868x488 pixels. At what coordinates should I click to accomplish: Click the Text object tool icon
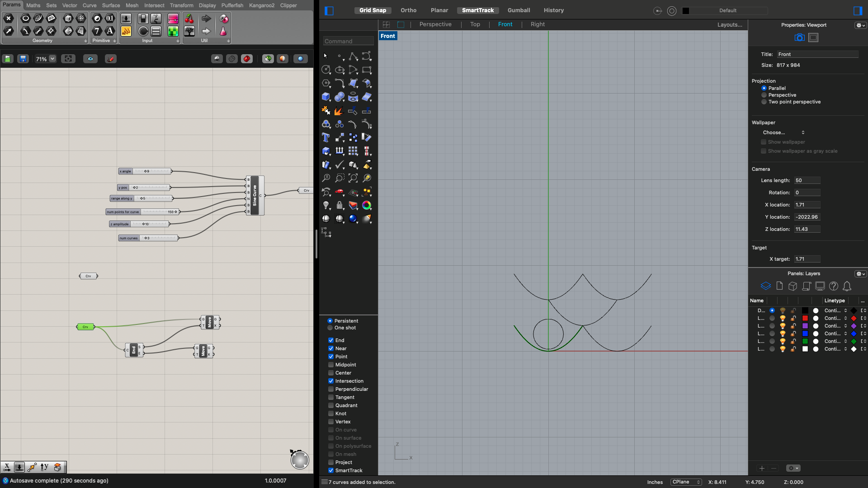point(325,137)
